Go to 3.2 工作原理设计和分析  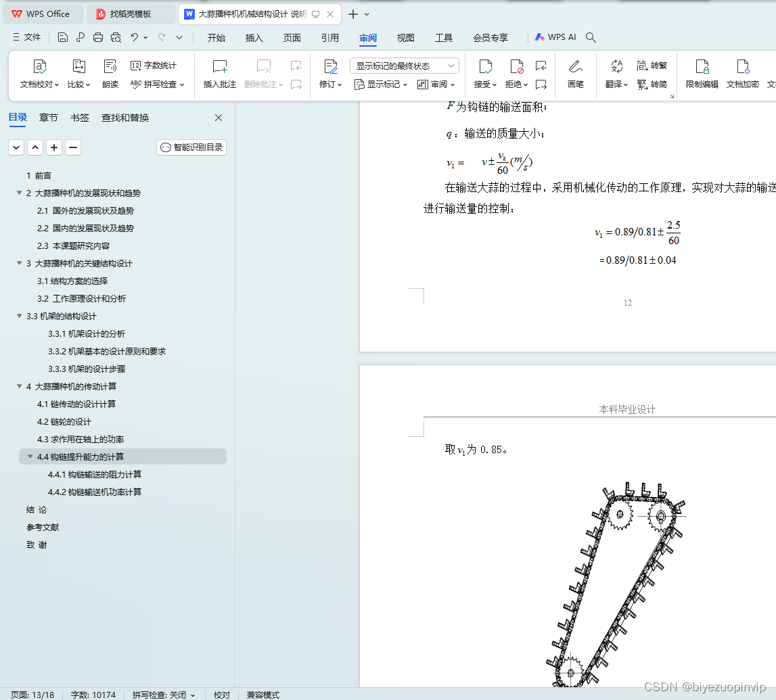click(x=82, y=299)
